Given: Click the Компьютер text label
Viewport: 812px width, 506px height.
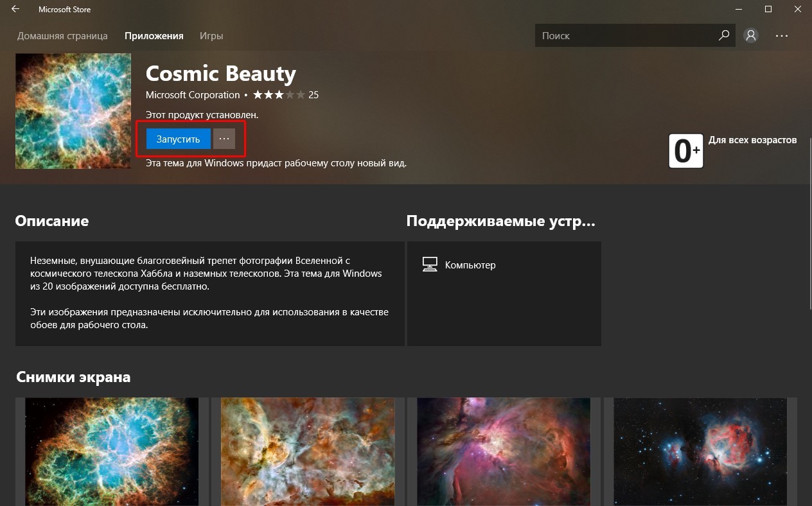Looking at the screenshot, I should pos(470,265).
